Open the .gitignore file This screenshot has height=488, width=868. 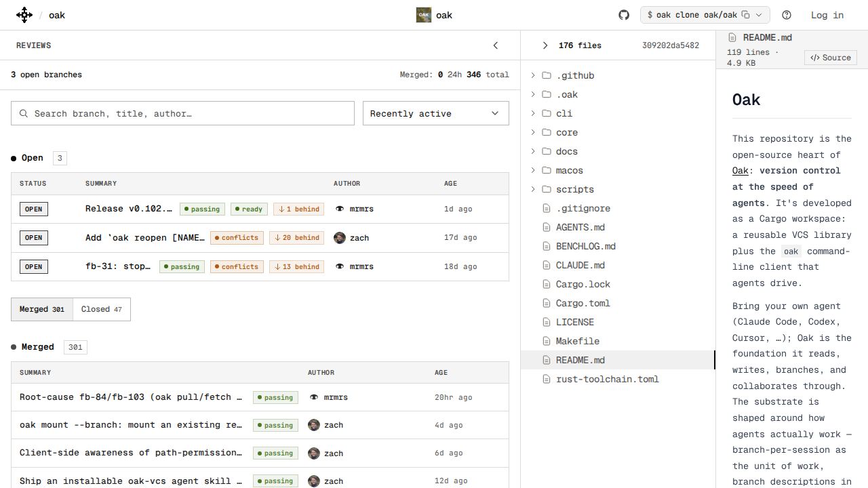(618, 208)
